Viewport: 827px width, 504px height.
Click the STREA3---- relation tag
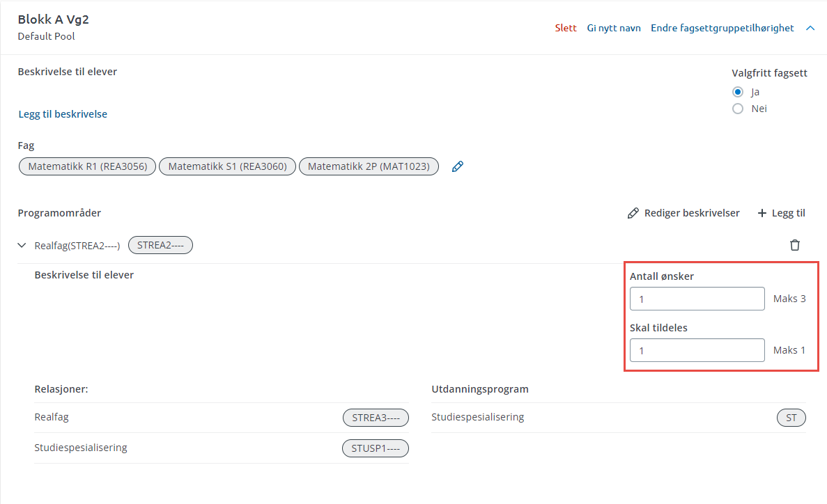pos(376,418)
